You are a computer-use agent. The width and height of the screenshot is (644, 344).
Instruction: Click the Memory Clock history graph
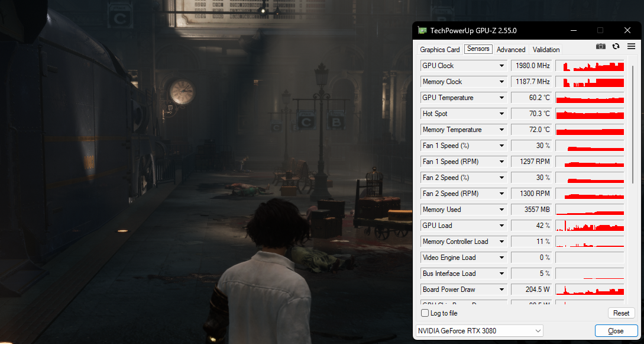coord(590,82)
